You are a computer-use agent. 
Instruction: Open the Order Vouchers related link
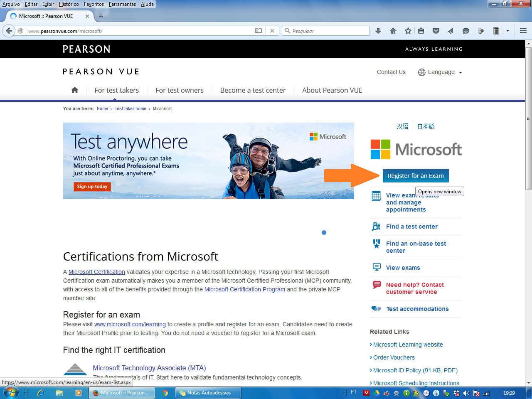[x=394, y=357]
